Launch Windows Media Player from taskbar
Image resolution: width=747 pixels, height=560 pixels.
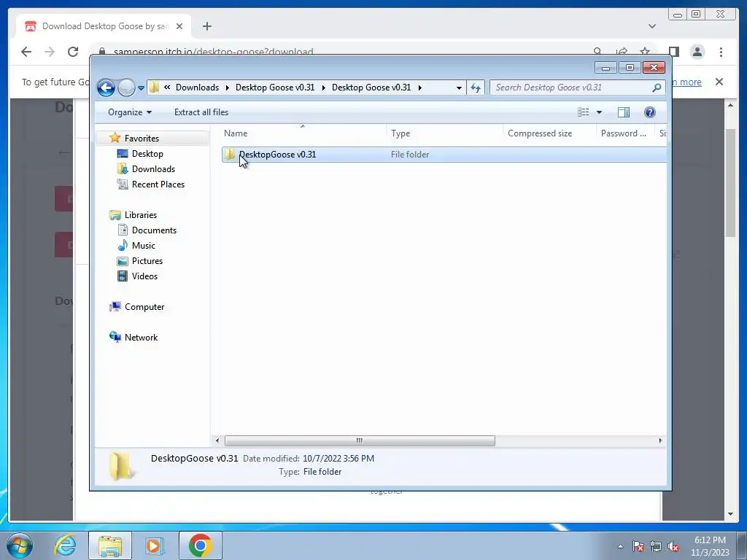(153, 545)
